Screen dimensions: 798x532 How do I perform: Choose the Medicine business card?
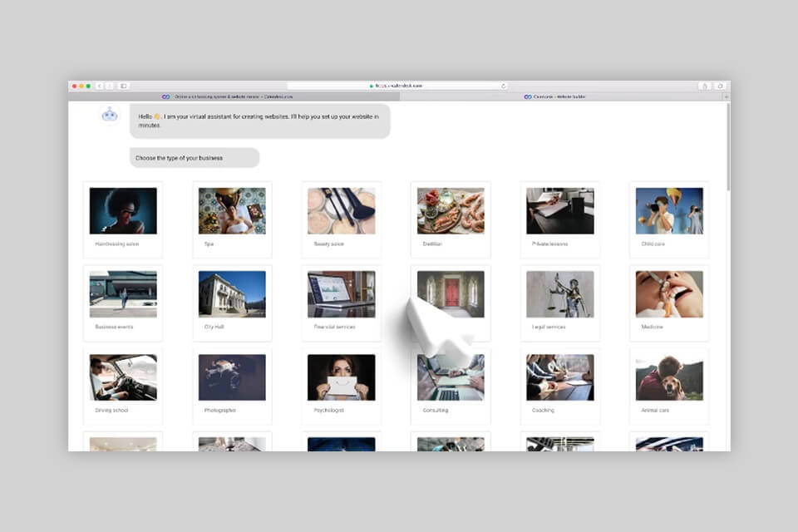pyautogui.click(x=669, y=303)
